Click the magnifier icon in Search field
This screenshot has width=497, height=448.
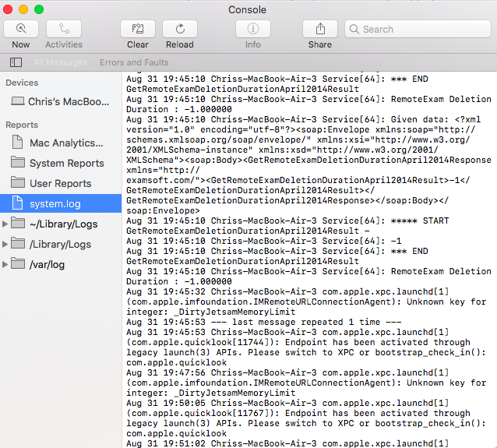pos(354,29)
